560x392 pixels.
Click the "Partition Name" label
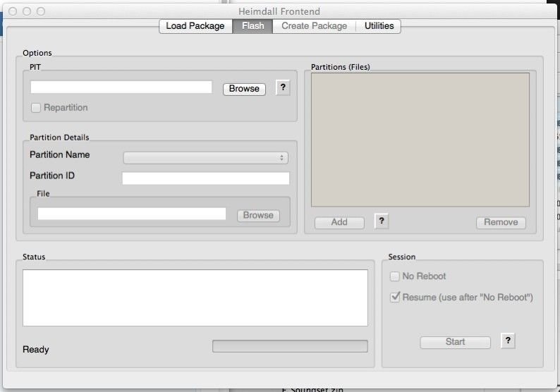point(60,154)
